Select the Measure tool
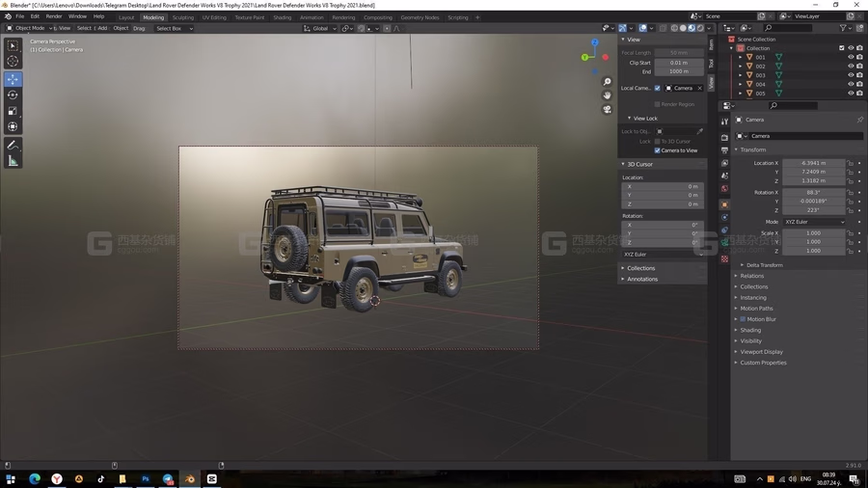The image size is (868, 488). 13,161
